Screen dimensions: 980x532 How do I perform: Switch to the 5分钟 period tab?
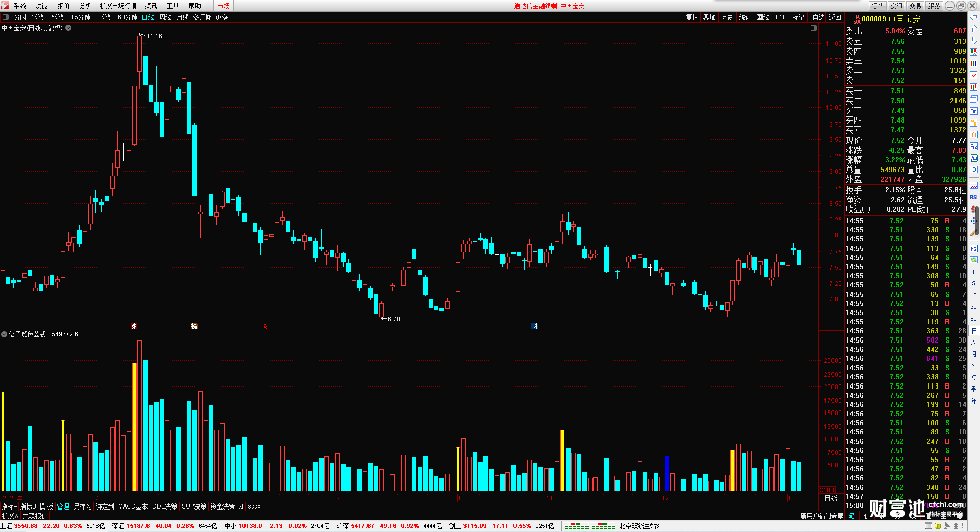tap(59, 17)
